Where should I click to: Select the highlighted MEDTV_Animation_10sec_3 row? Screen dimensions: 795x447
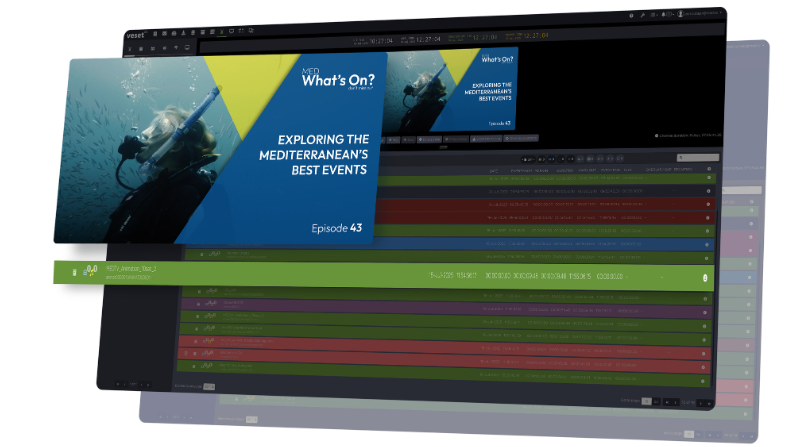tap(384, 274)
